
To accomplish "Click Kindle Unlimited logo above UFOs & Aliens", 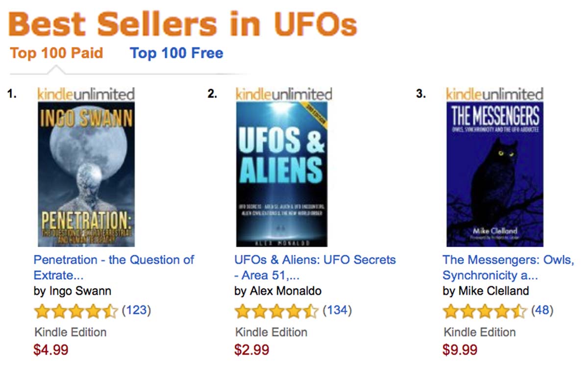I will click(x=284, y=94).
